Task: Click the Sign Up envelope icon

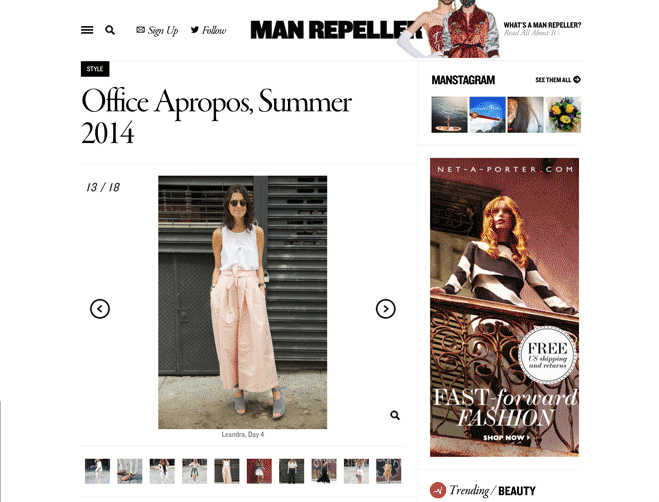Action: 140,29
